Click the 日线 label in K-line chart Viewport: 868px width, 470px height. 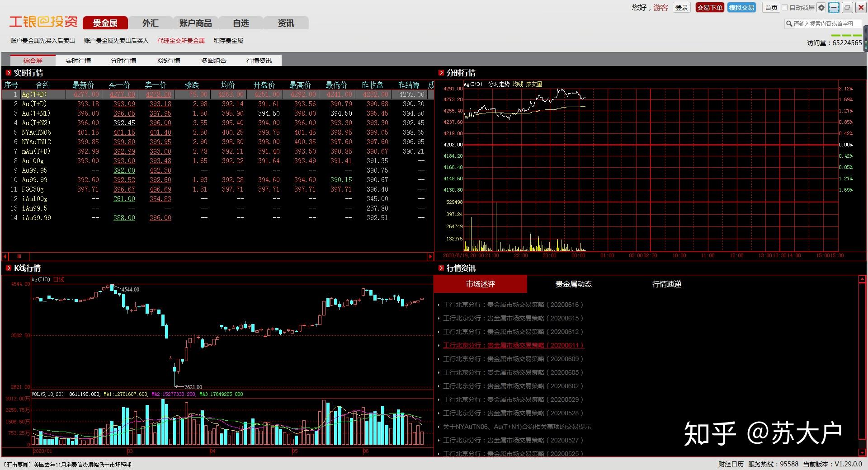(59, 279)
